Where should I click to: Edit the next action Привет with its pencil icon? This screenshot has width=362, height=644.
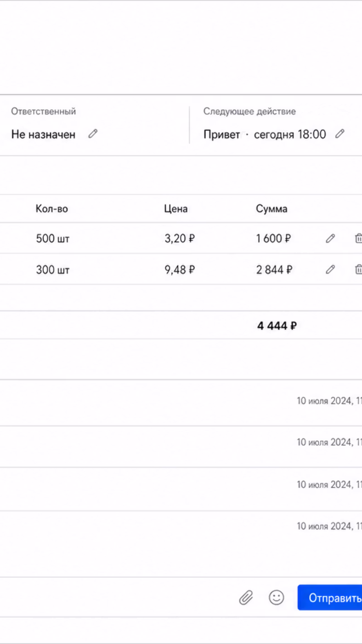(339, 134)
